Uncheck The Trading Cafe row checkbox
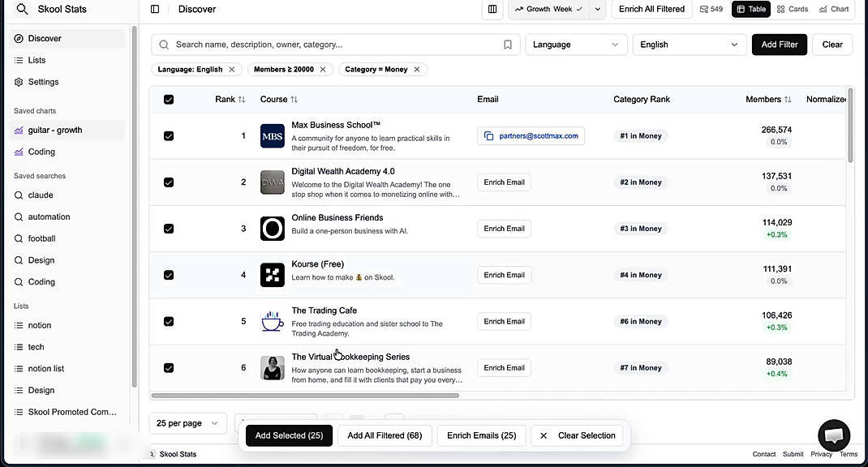 click(169, 322)
